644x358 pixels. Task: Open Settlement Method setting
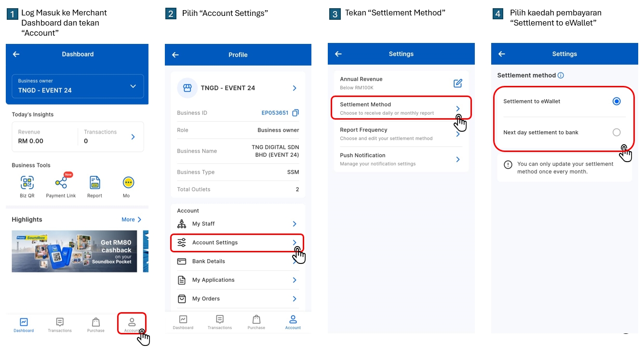401,108
